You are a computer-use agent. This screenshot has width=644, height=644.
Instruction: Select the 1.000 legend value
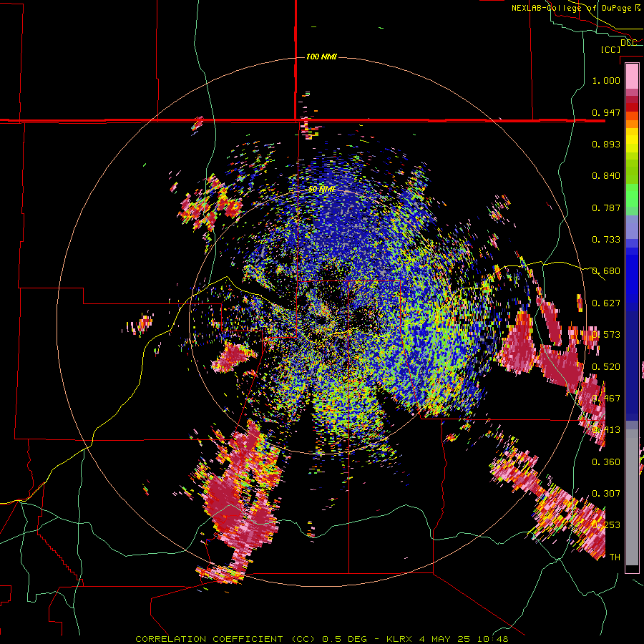coord(606,80)
